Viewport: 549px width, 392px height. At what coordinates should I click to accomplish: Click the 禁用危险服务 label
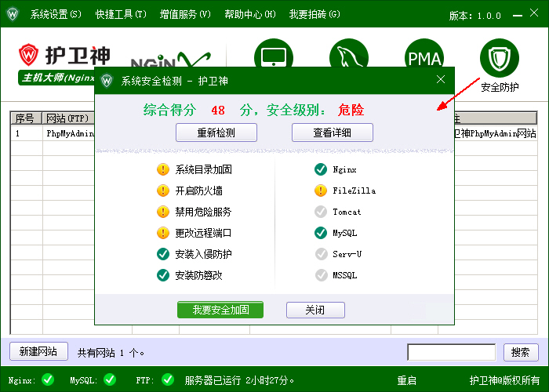(x=203, y=212)
